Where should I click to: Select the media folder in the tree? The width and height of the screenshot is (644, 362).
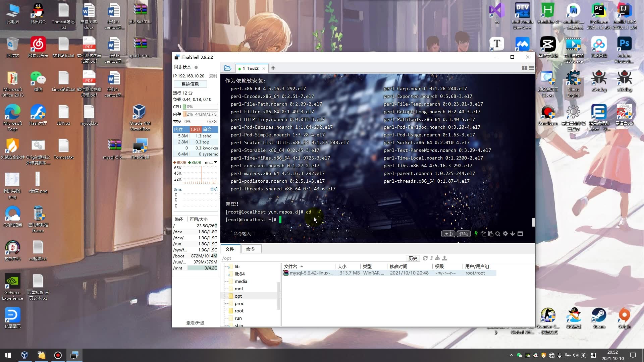(x=241, y=281)
